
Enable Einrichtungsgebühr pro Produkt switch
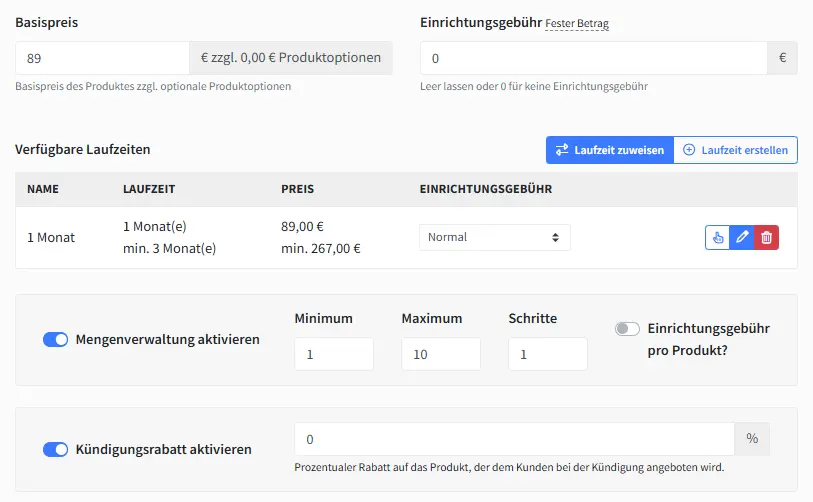pyautogui.click(x=627, y=329)
